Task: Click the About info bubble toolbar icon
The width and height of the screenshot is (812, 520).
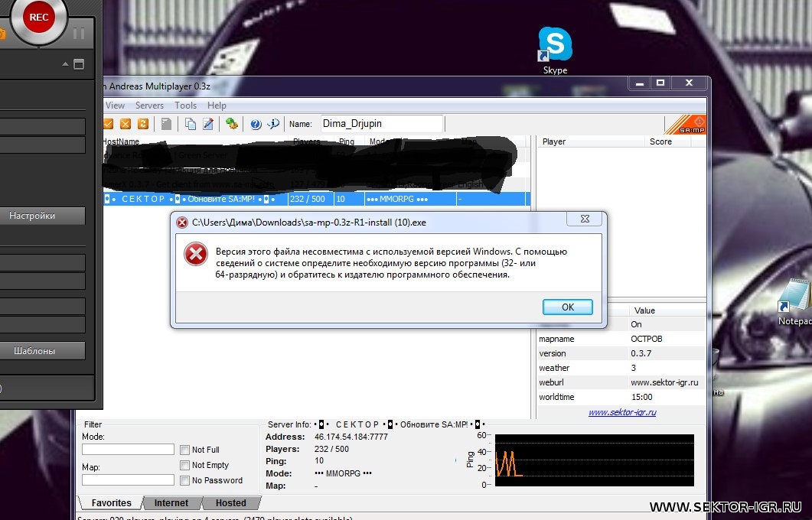Action: click(273, 124)
